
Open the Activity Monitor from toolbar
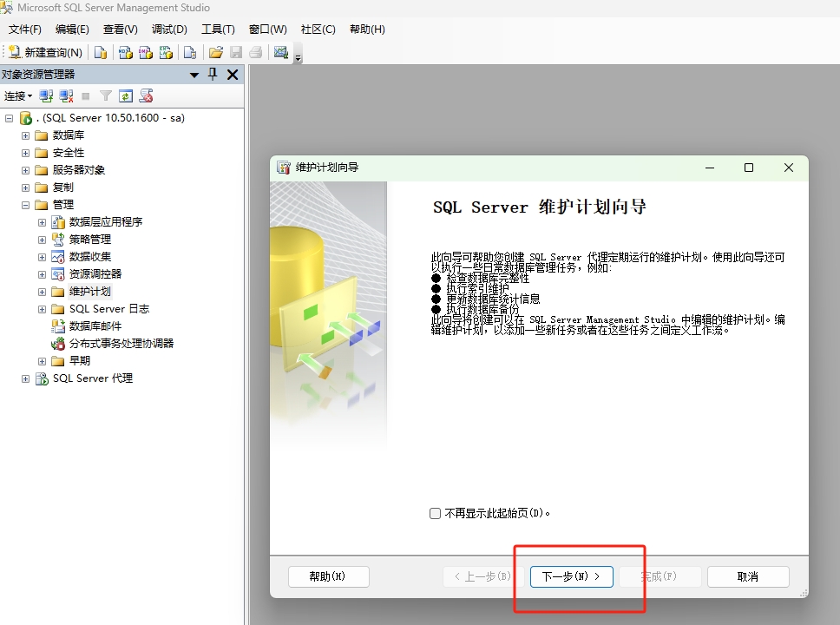[280, 52]
